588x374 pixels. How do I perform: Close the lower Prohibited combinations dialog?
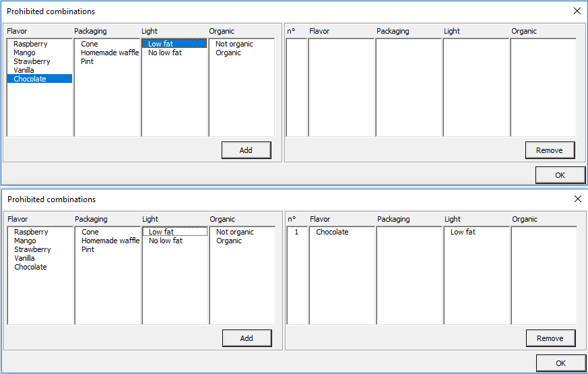point(577,199)
